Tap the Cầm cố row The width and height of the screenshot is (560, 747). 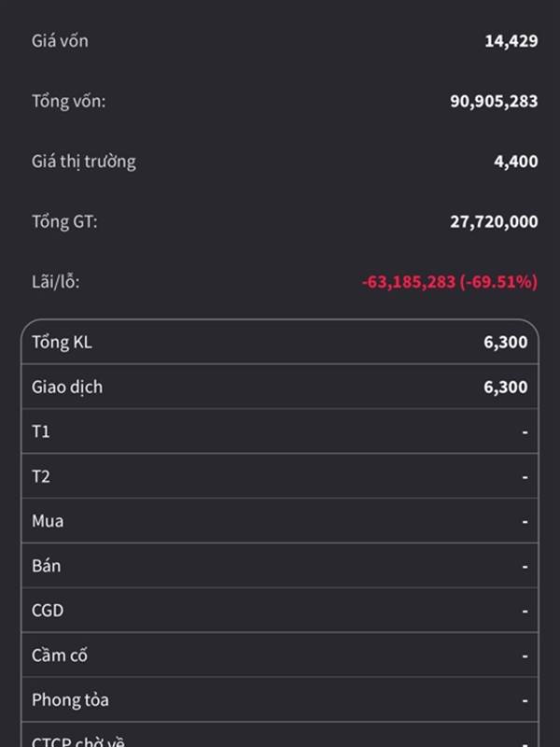click(x=280, y=655)
